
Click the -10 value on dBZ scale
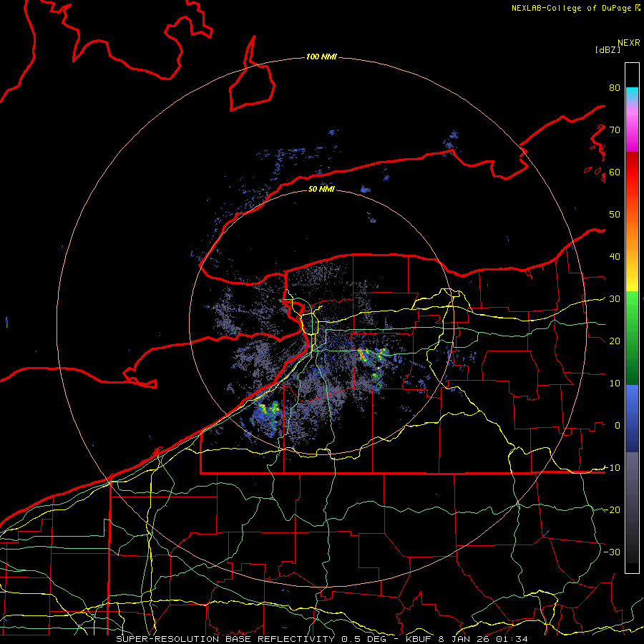(612, 468)
